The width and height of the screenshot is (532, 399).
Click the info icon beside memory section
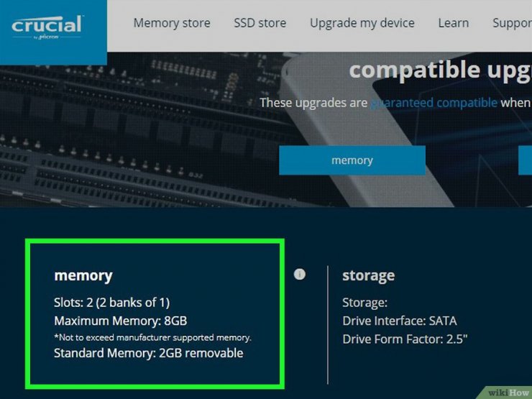(299, 274)
